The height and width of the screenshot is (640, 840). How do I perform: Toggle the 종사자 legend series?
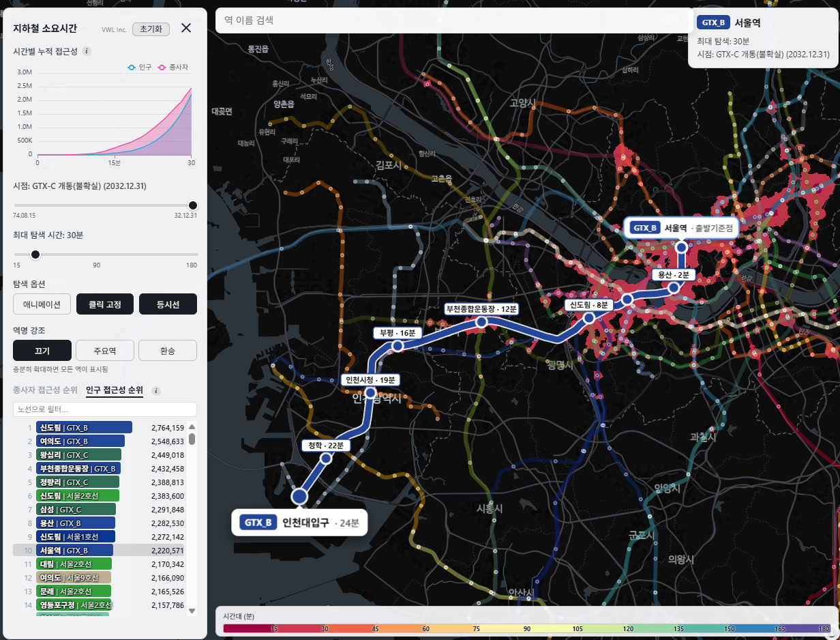click(173, 67)
